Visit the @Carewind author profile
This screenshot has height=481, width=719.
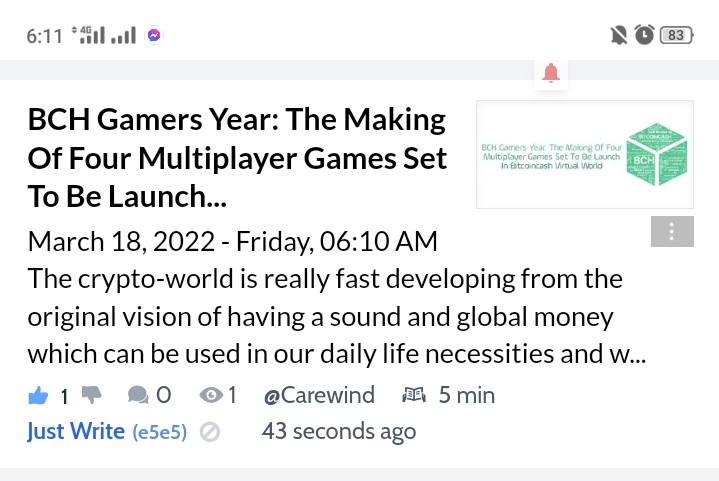pos(319,395)
